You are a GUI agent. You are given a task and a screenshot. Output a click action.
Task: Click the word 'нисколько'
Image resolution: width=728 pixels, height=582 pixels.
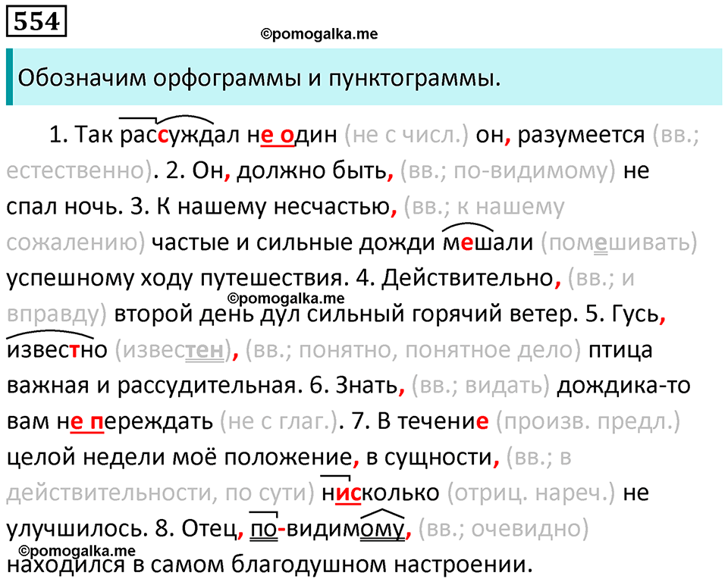tap(381, 493)
